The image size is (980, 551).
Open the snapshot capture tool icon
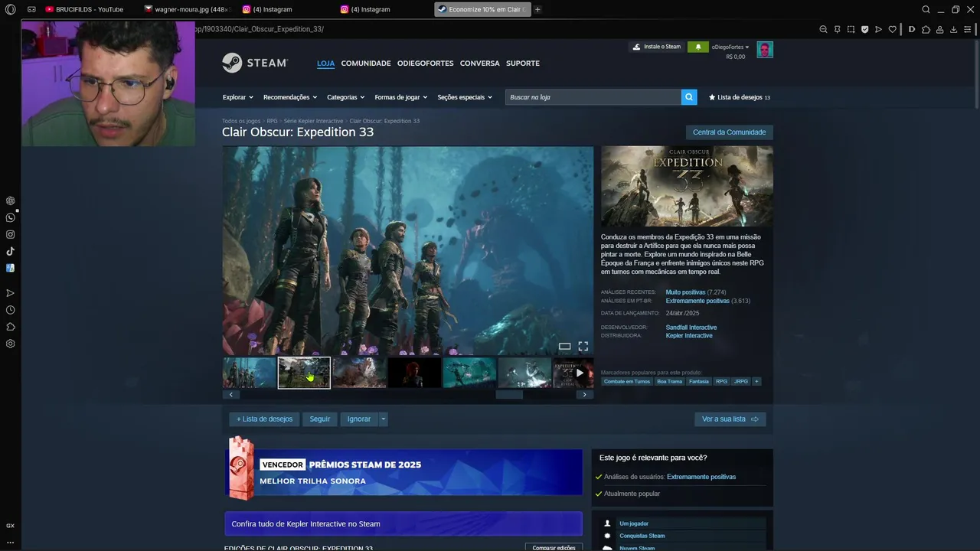tap(851, 29)
